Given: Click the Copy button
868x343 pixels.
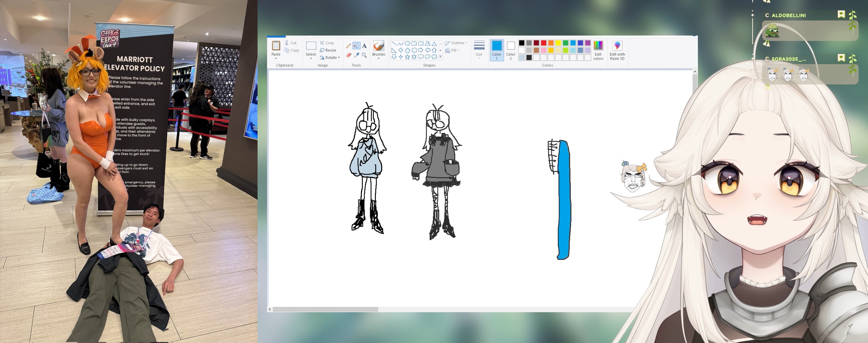Looking at the screenshot, I should [x=292, y=50].
